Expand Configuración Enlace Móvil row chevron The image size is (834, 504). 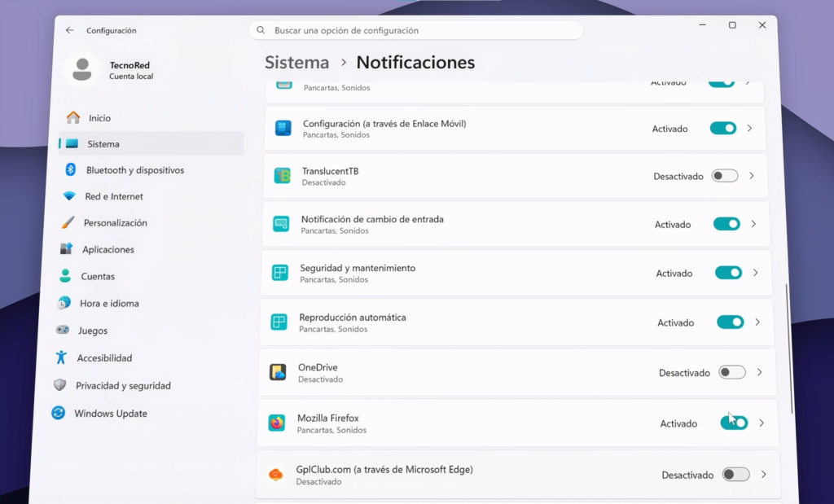coord(749,128)
